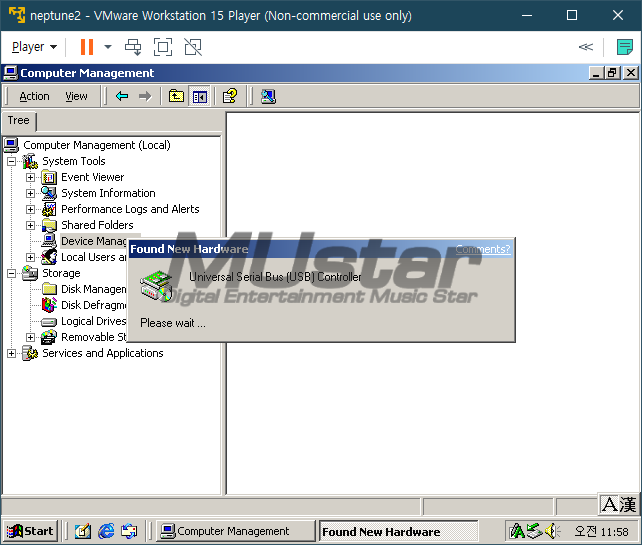Click the IME language indicator A漢
Screen dimensions: 642x545
(x=619, y=504)
